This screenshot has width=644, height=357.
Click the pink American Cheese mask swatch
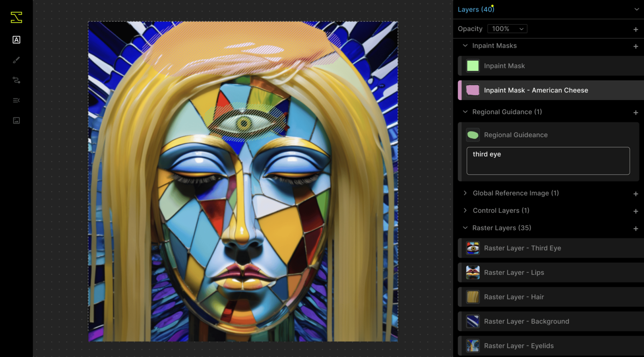[473, 90]
